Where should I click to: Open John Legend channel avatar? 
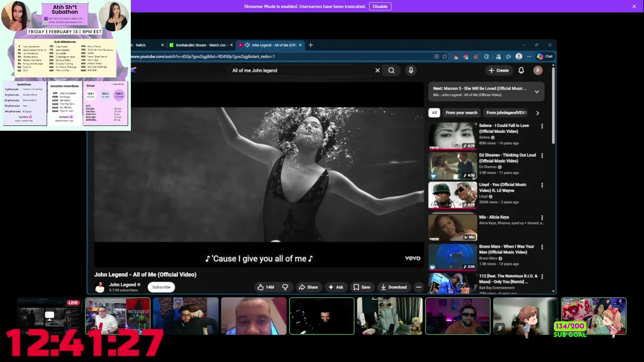click(x=100, y=287)
